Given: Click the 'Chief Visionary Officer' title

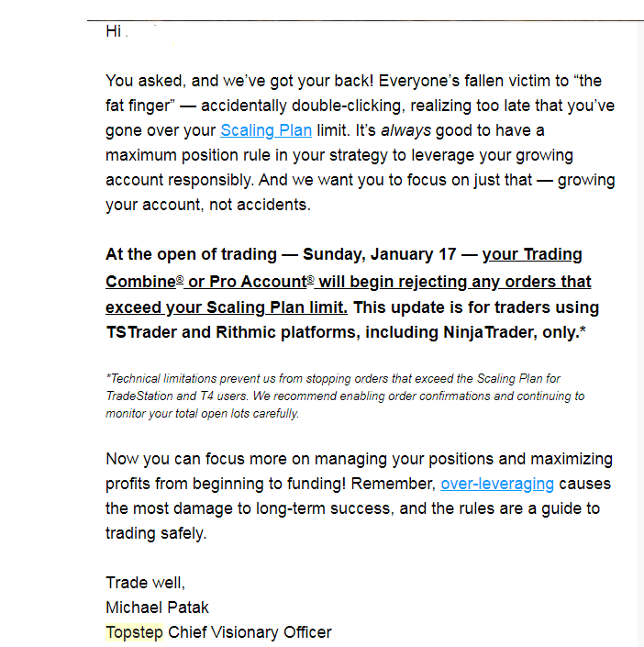Looking at the screenshot, I should pyautogui.click(x=250, y=632).
